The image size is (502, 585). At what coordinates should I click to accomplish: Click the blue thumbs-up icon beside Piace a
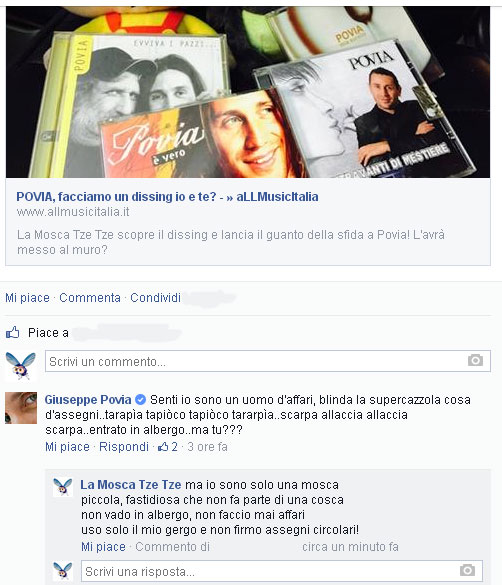13,332
